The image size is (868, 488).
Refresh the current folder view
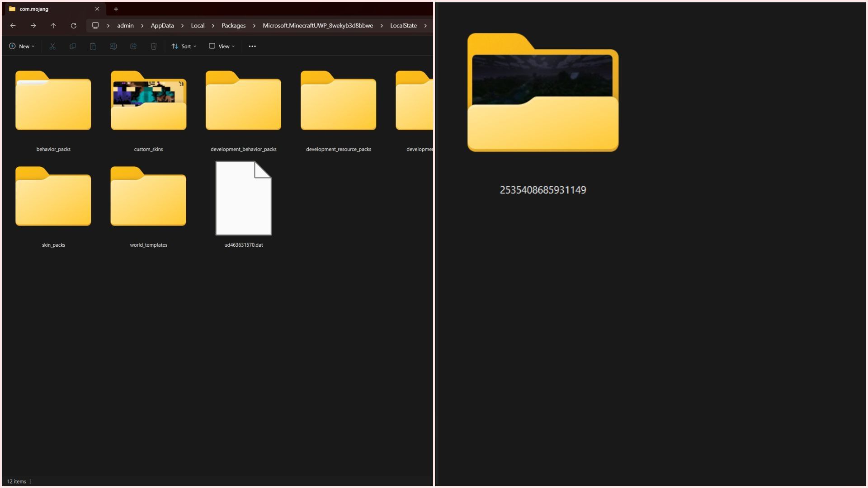click(74, 26)
